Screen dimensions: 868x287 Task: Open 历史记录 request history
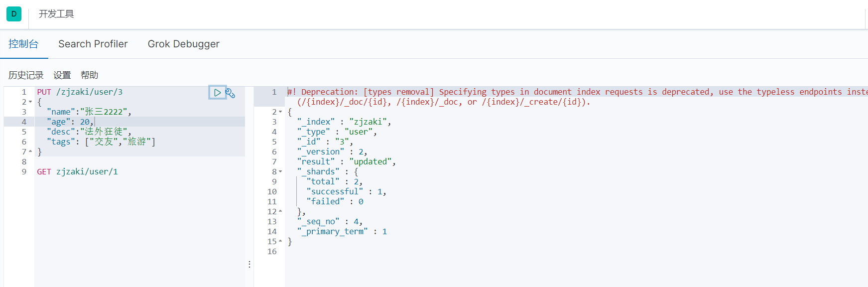pos(26,75)
